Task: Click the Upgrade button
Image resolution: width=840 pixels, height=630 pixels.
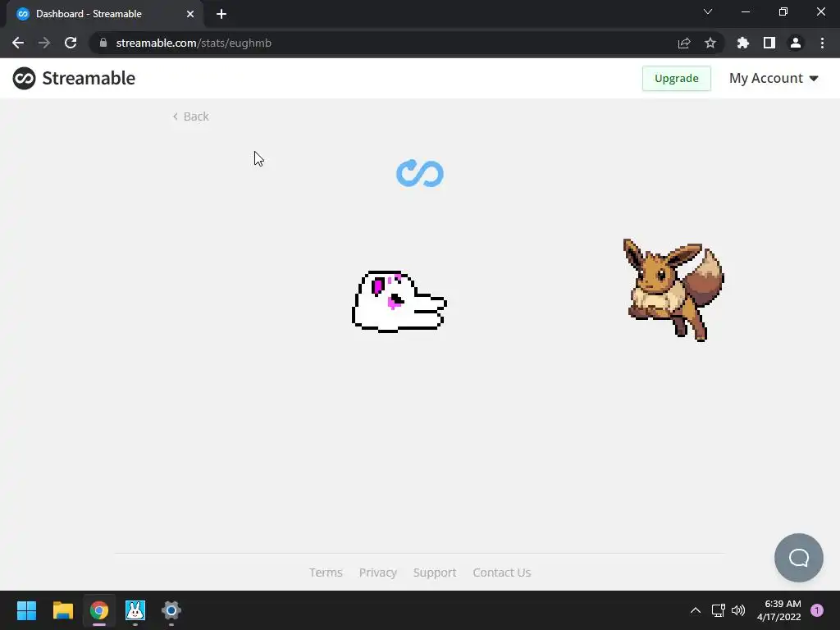Action: (677, 78)
